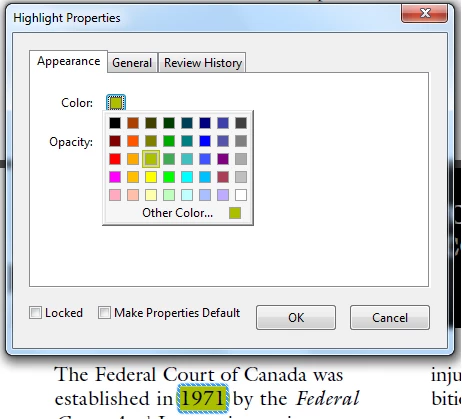Choose the cyan swatch
Viewport: 462px width, 419px height.
[187, 177]
